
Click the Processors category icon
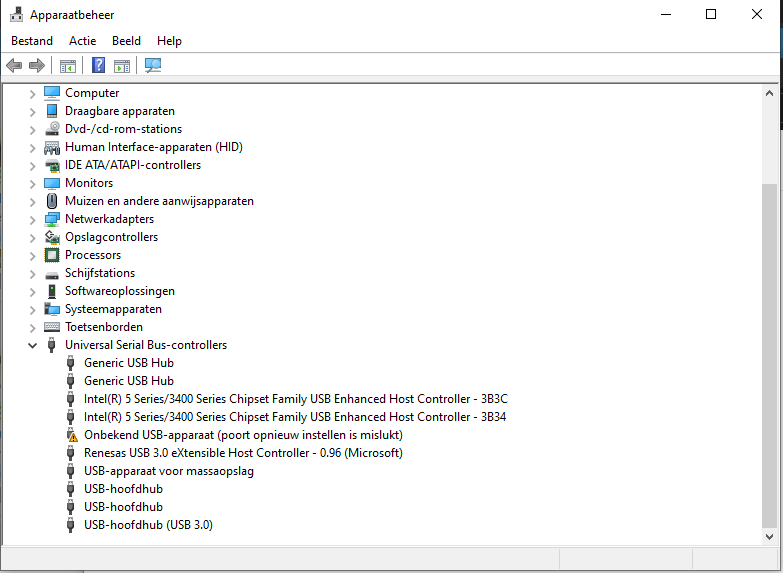point(52,255)
